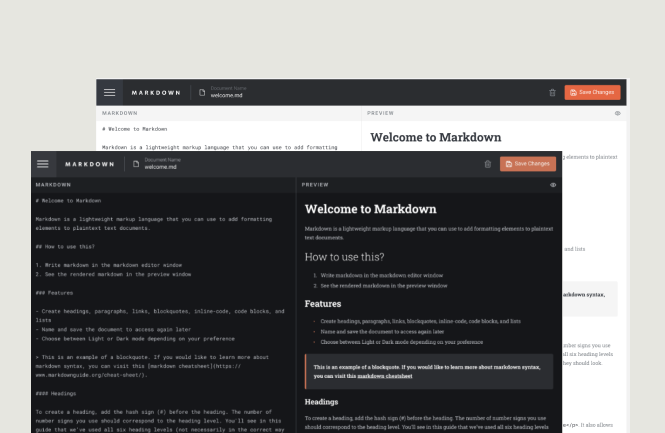Screen dimensions: 665x433
Task: Click 'How to use this?' preview heading
Action: 344,257
